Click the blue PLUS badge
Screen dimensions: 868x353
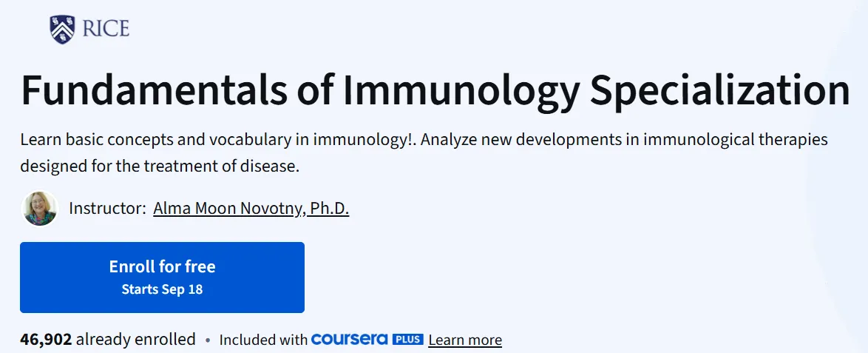click(407, 340)
